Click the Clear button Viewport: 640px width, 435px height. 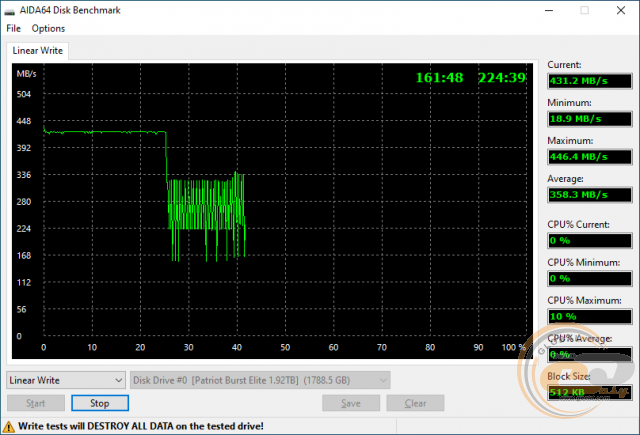click(416, 403)
